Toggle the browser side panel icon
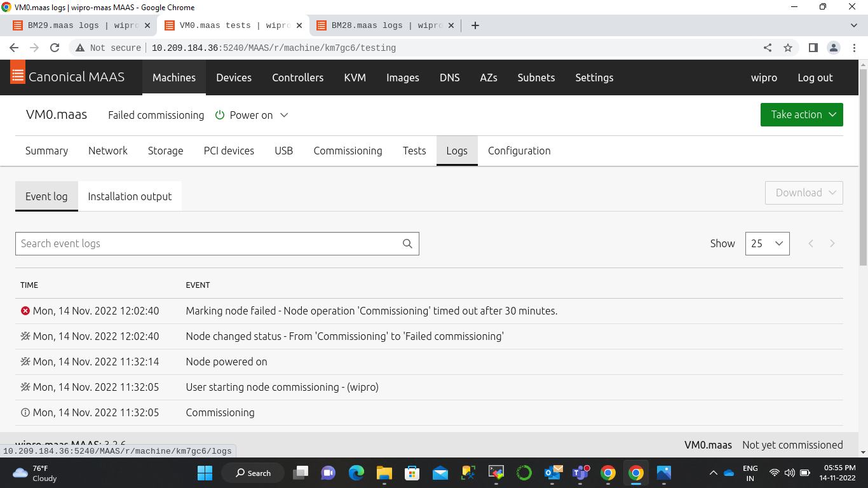This screenshot has height=488, width=868. (813, 48)
